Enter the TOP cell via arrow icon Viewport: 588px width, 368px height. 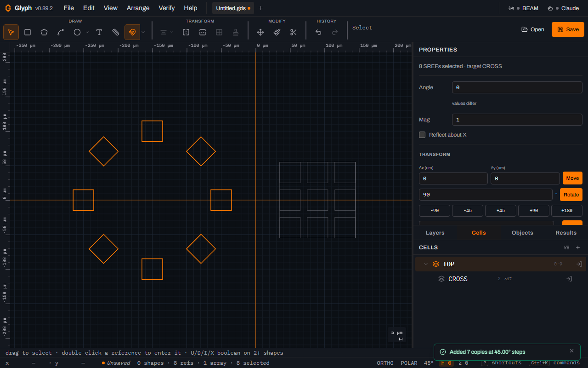click(x=579, y=264)
